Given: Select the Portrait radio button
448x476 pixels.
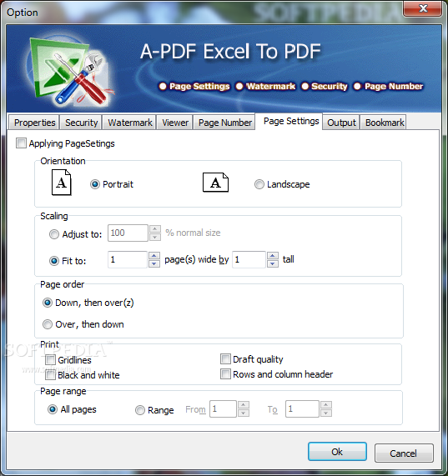Looking at the screenshot, I should (95, 184).
